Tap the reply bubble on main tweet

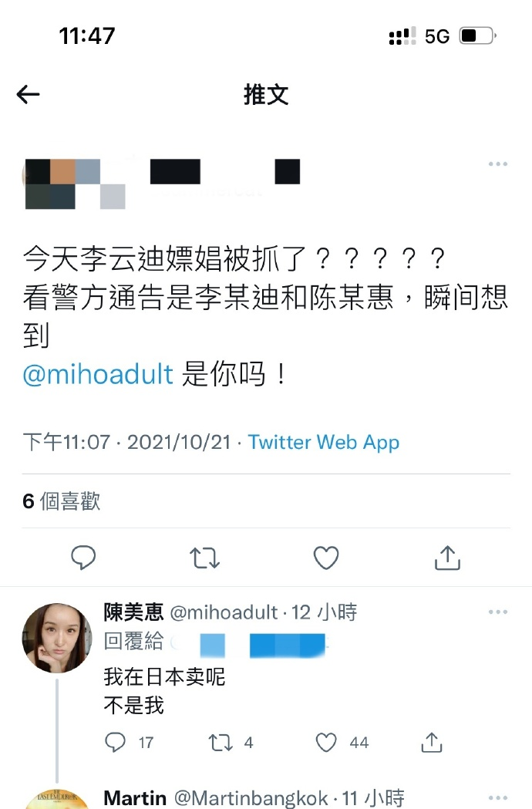coord(83,558)
